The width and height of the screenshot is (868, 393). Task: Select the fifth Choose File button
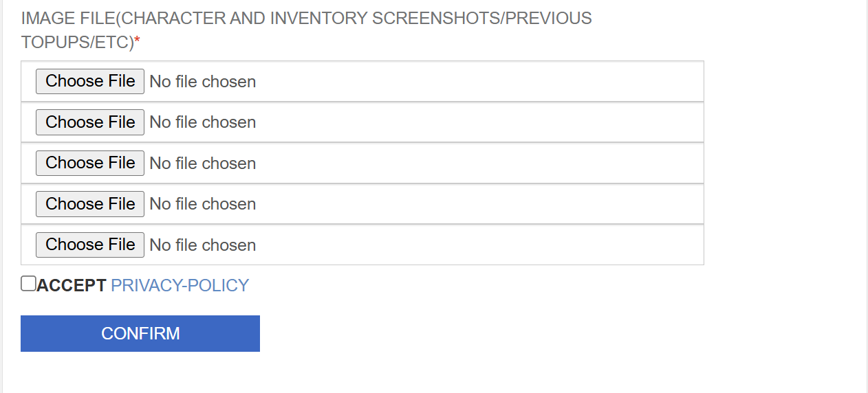[90, 245]
